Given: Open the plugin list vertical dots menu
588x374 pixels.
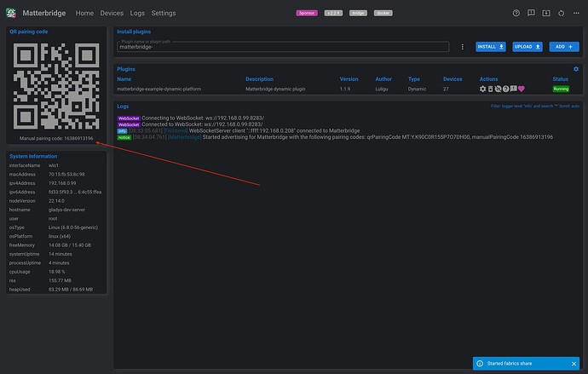Looking at the screenshot, I should click(x=463, y=47).
